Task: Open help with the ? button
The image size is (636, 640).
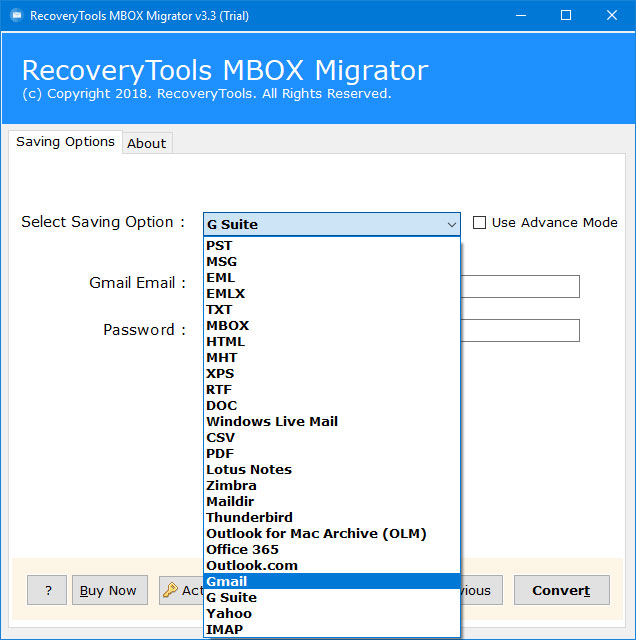Action: [x=47, y=590]
